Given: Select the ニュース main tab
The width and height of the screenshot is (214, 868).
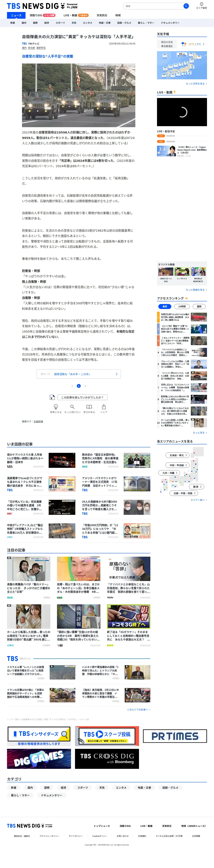Looking at the screenshot, I should point(16,15).
